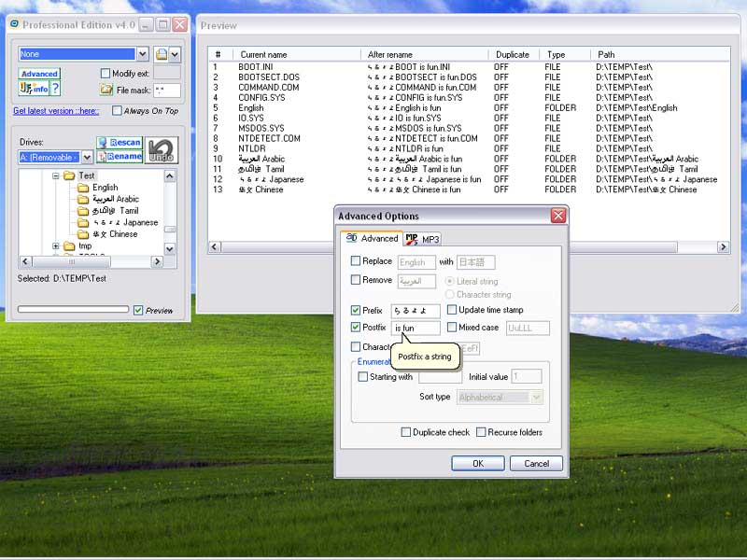The image size is (747, 560).
Task: Open the Drives dropdown showing A: [Removable
Action: (x=87, y=157)
